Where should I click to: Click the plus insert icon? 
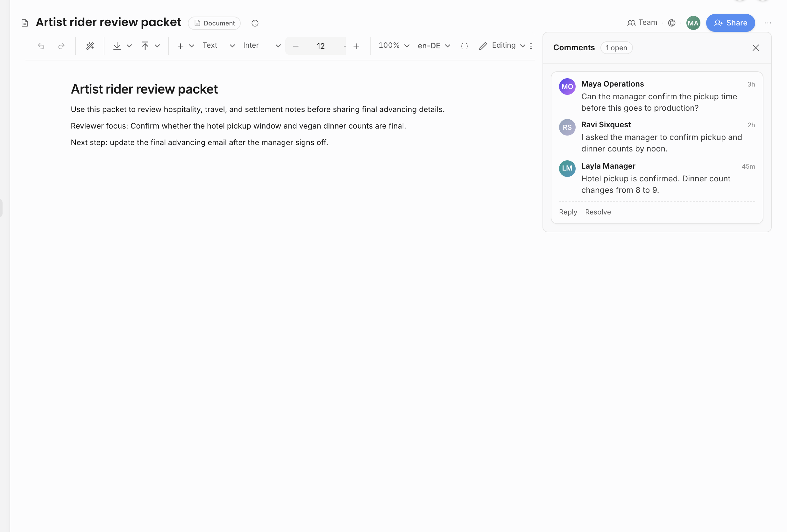point(181,46)
